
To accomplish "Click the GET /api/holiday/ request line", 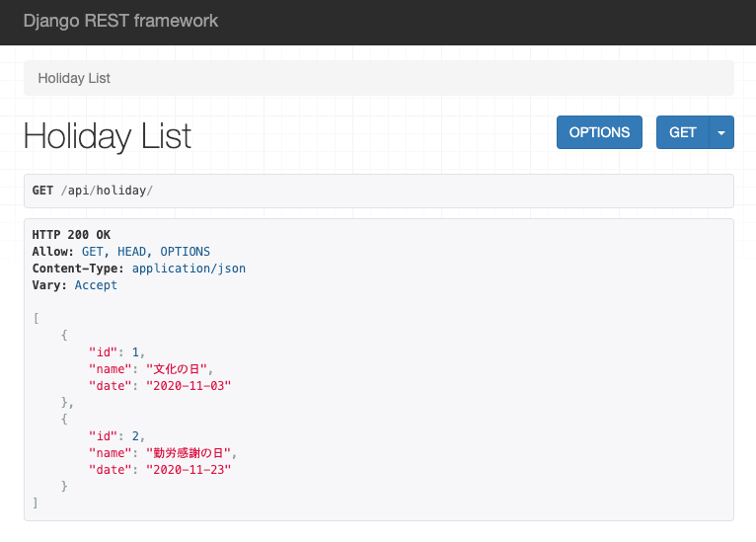I will click(x=93, y=190).
